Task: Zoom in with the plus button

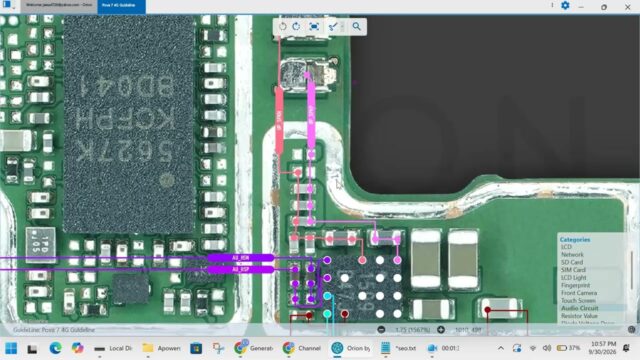Action: [441, 329]
